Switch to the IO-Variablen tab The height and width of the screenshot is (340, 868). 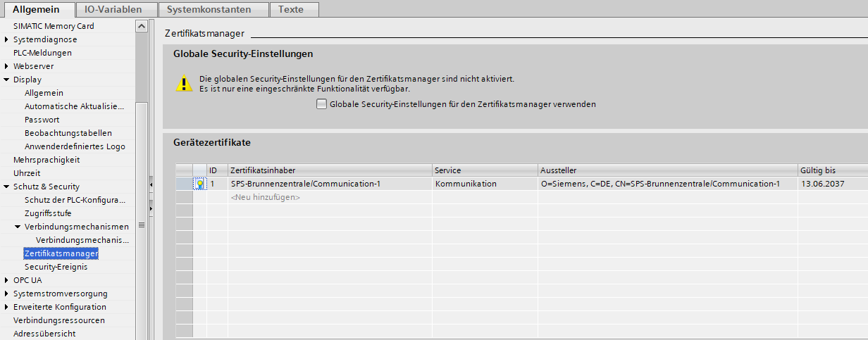coord(108,9)
